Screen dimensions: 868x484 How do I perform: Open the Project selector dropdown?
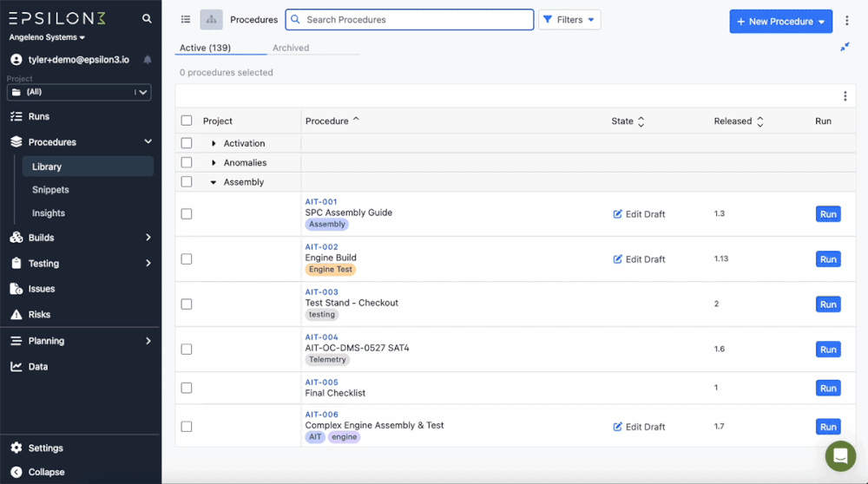point(79,92)
